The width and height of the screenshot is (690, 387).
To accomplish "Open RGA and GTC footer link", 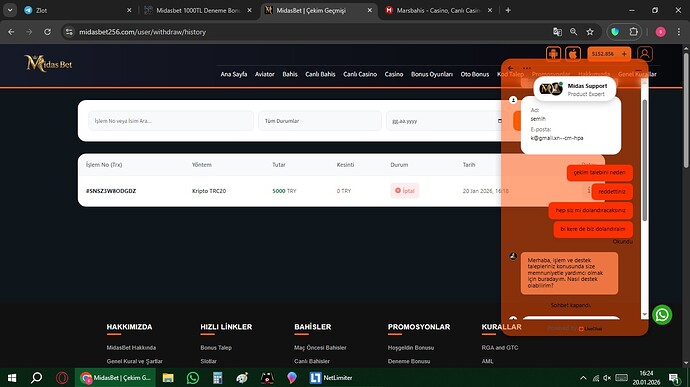I will coord(500,347).
